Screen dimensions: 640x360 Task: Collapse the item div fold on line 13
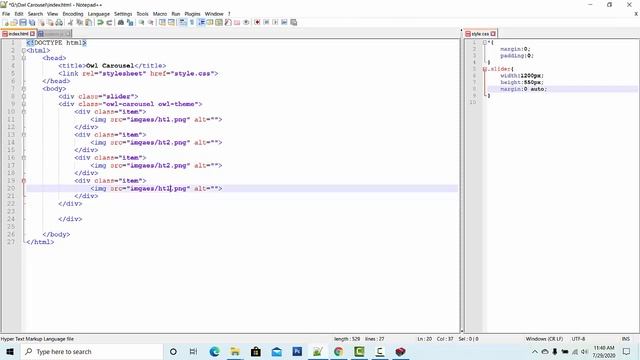24,135
